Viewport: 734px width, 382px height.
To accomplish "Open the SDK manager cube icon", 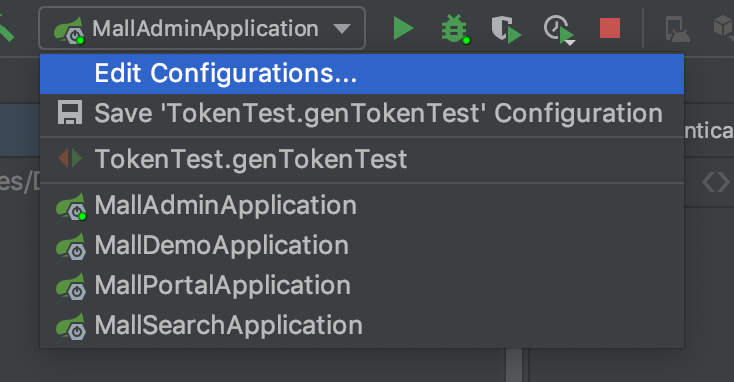I will (x=723, y=26).
